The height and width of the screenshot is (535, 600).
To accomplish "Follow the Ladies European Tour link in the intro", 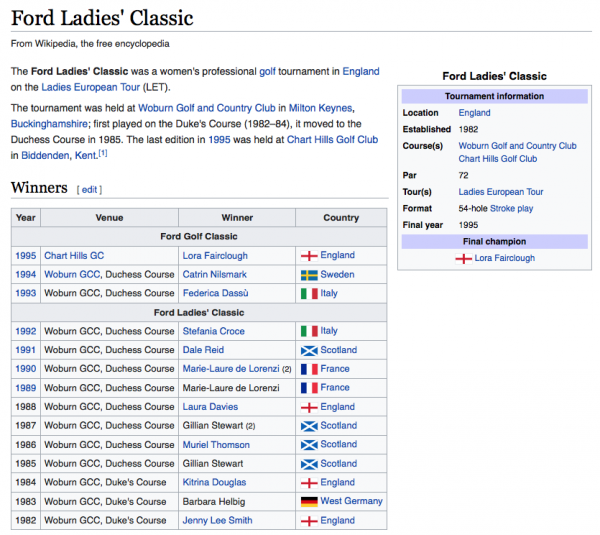I will 90,87.
